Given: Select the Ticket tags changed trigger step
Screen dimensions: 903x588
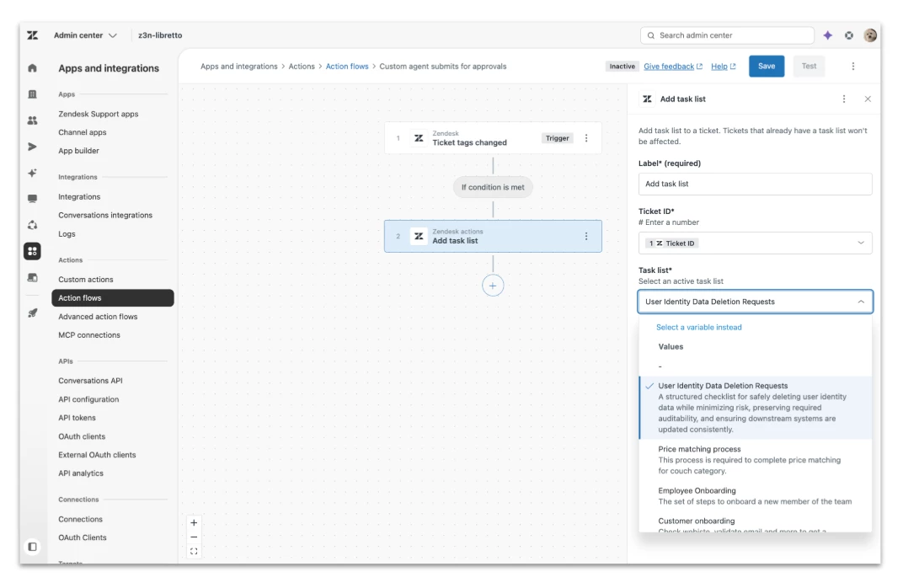Looking at the screenshot, I should pyautogui.click(x=493, y=138).
